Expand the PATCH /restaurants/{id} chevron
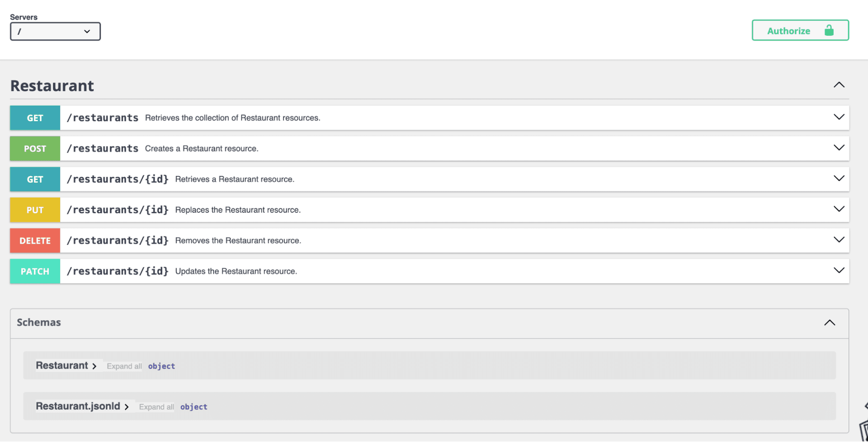This screenshot has width=868, height=442. (x=839, y=271)
